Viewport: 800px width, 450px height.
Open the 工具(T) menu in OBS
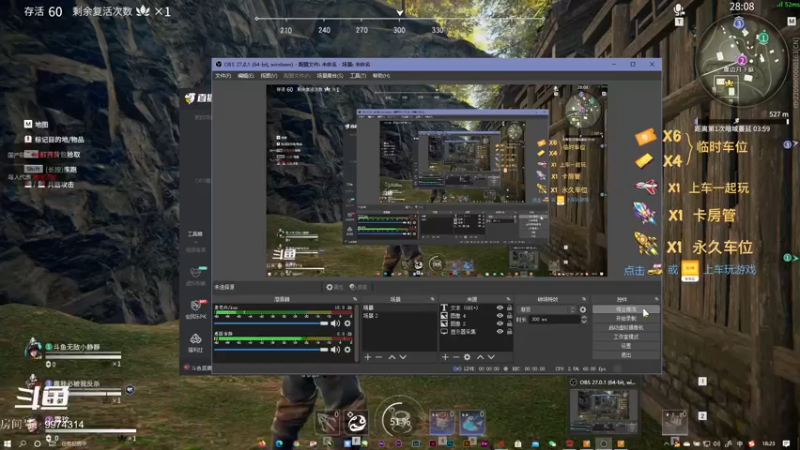tap(358, 76)
